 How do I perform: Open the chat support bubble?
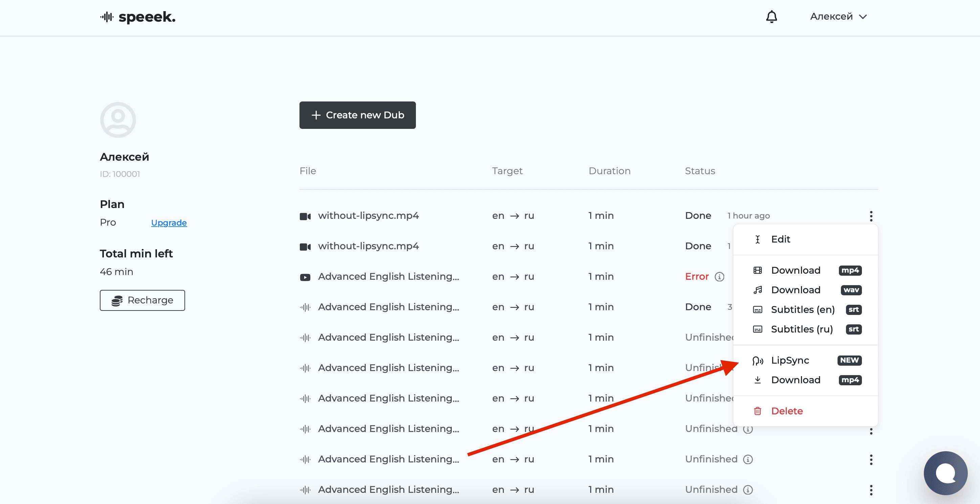coord(945,473)
